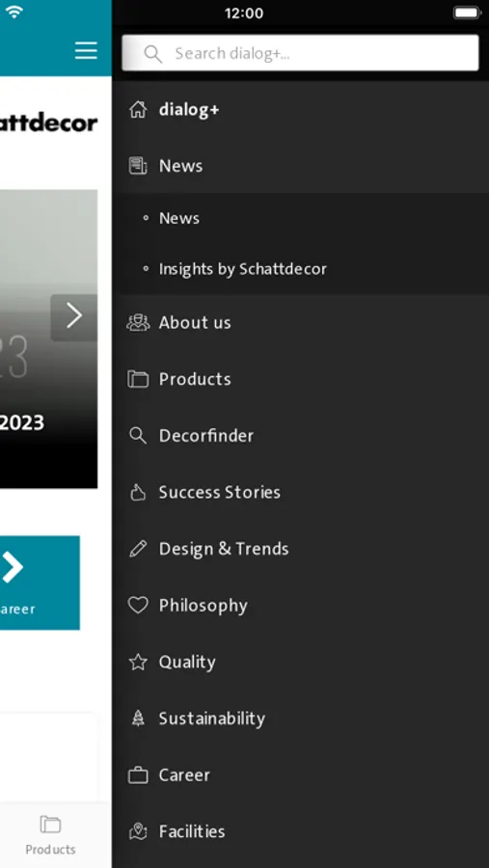Advance the slider with the right arrow
489x868 pixels.
(x=74, y=317)
